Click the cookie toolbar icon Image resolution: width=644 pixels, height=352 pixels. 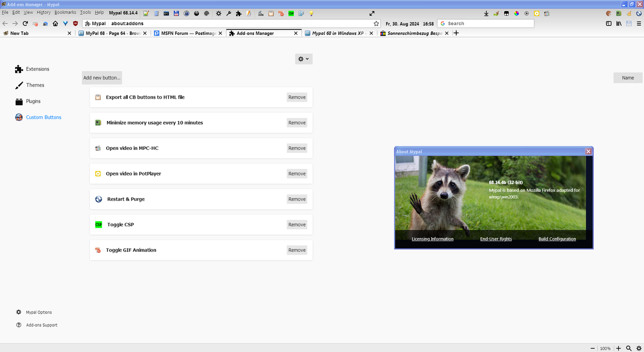(609, 14)
